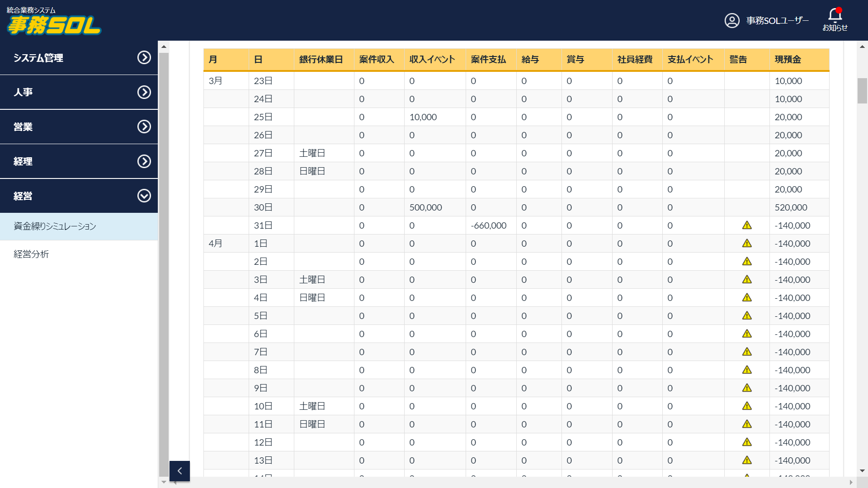
Task: Click the 事務SOLユーザー username link
Action: [777, 20]
